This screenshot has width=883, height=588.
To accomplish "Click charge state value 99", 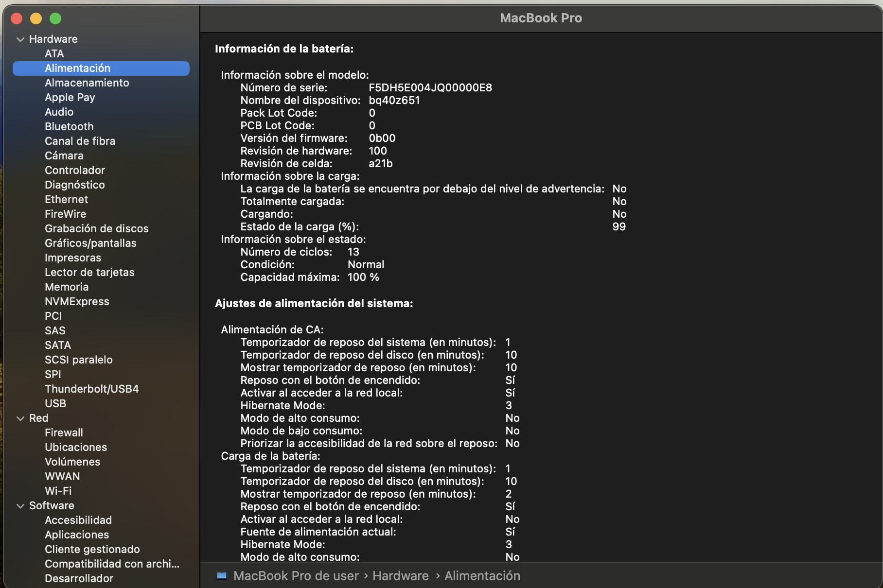I will 619,226.
